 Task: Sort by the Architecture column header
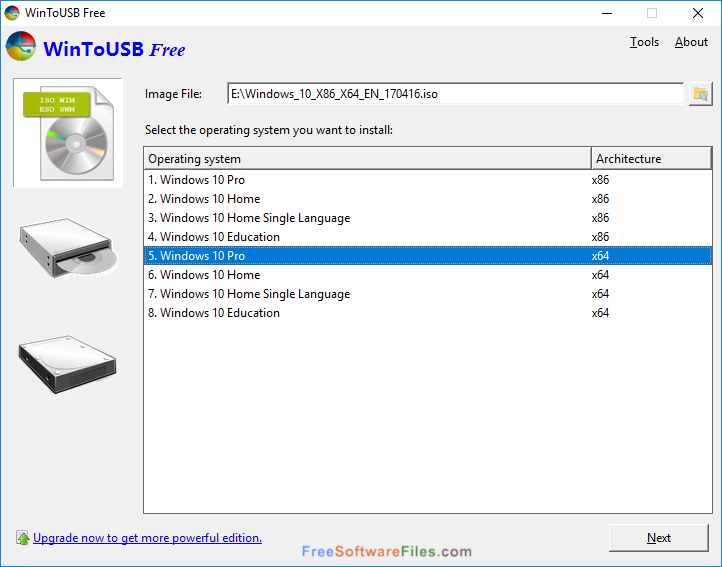tap(652, 159)
